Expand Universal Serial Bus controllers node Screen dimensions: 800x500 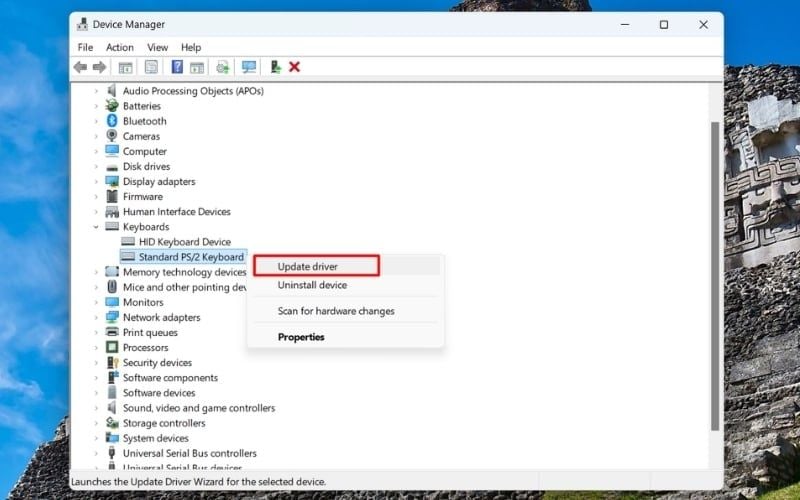pos(96,453)
